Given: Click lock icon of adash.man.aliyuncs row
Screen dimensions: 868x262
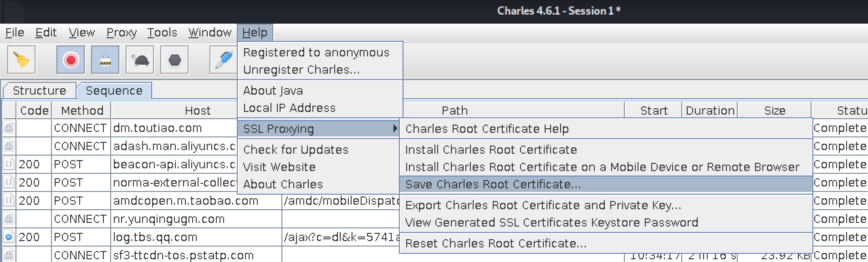Looking at the screenshot, I should [9, 146].
